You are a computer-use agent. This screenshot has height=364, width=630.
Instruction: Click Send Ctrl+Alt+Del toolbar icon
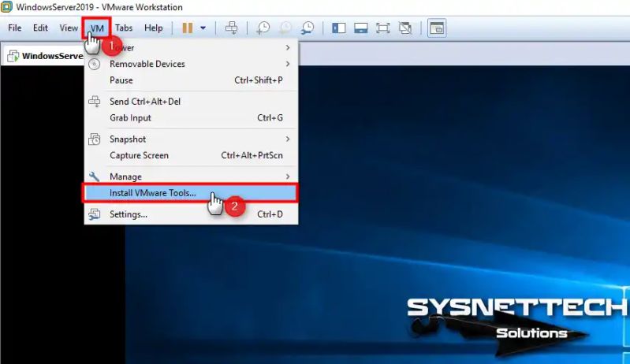232,28
